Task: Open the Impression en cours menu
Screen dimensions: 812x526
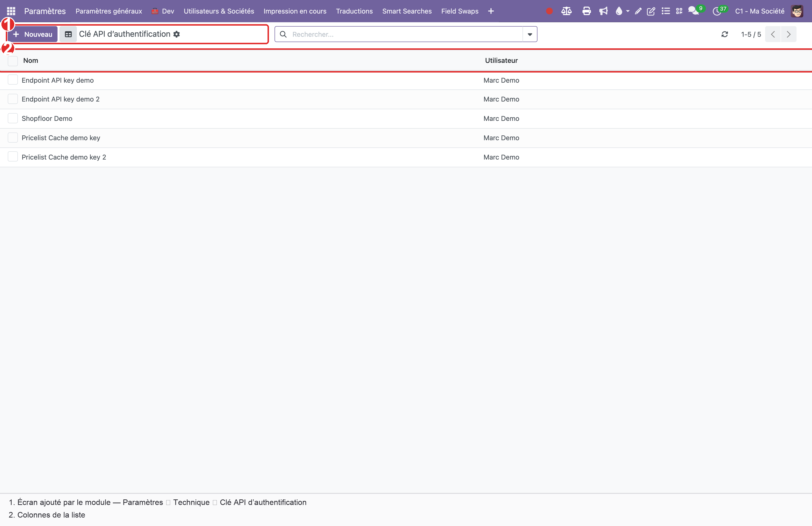Action: point(295,11)
